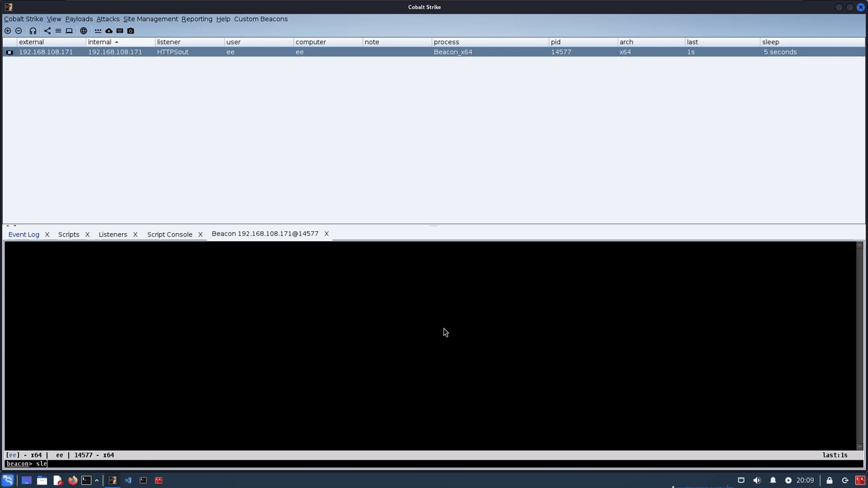Screen dimensions: 868x488
Task: Open the Cobalt Strike menu
Action: (x=23, y=19)
